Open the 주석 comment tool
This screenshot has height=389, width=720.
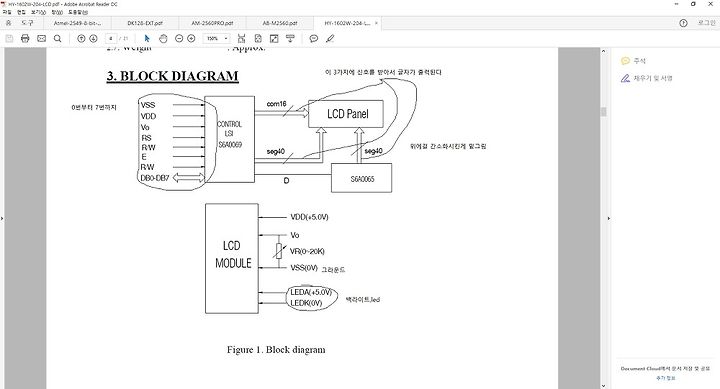point(640,61)
